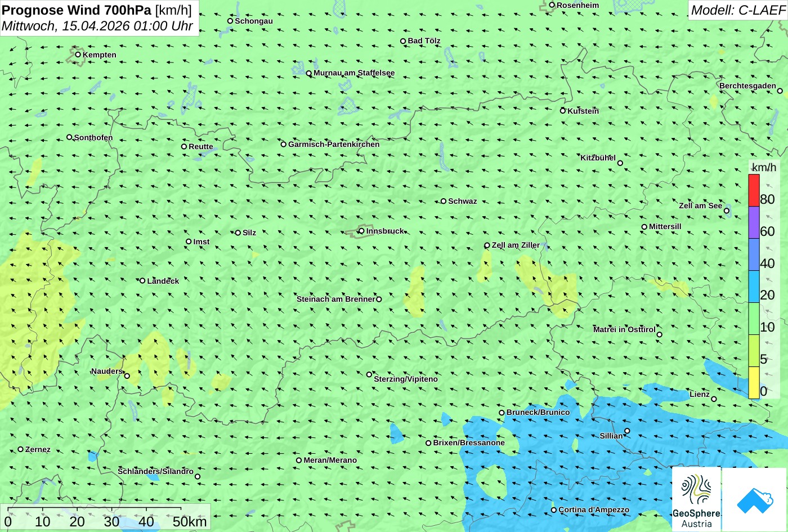
Task: Click the Innsbruck city marker
Action: (x=361, y=231)
